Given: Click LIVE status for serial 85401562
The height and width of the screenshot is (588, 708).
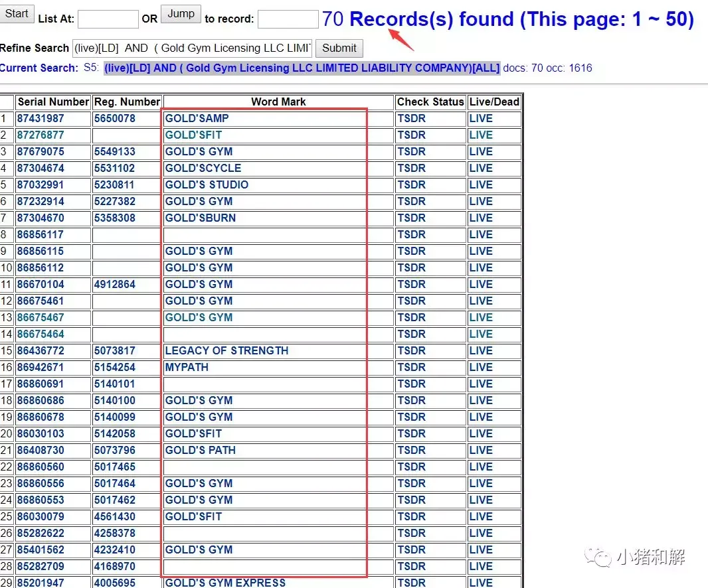Looking at the screenshot, I should point(481,550).
